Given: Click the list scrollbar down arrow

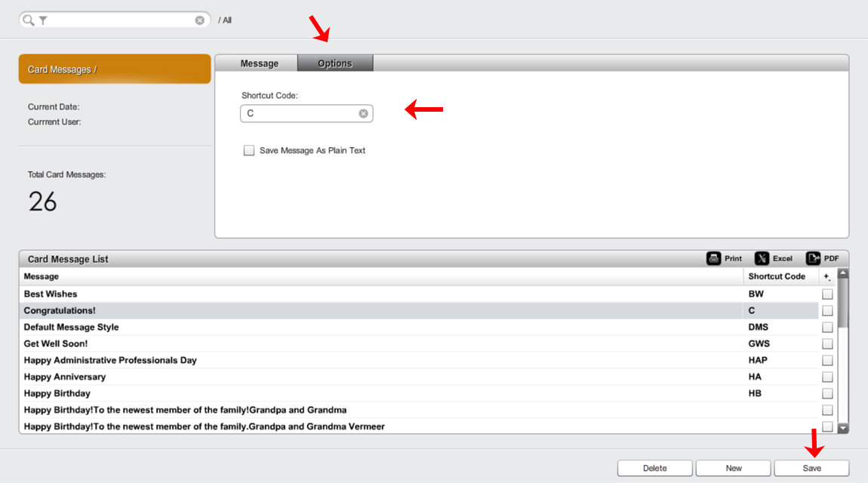Looking at the screenshot, I should pos(843,428).
